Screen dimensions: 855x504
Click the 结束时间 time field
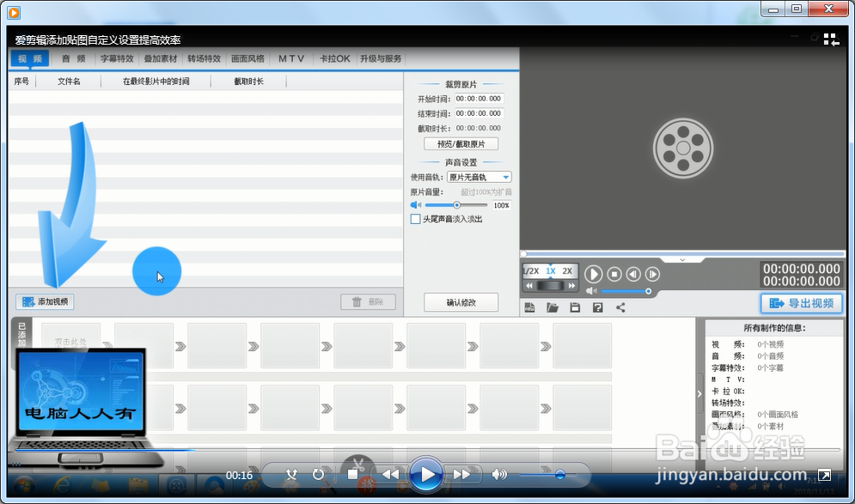[x=479, y=113]
